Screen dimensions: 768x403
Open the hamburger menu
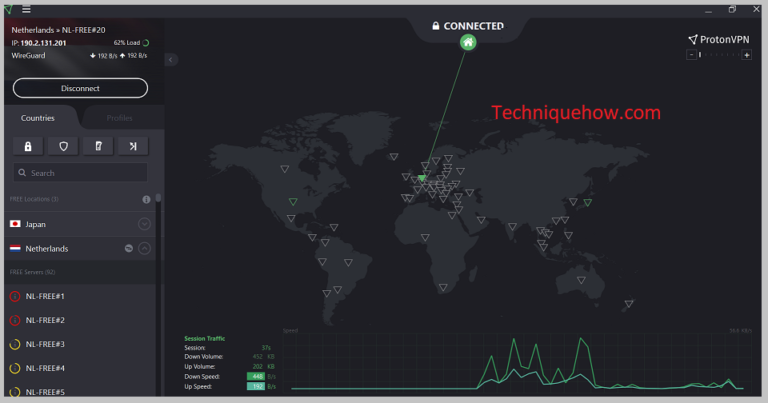(x=26, y=9)
